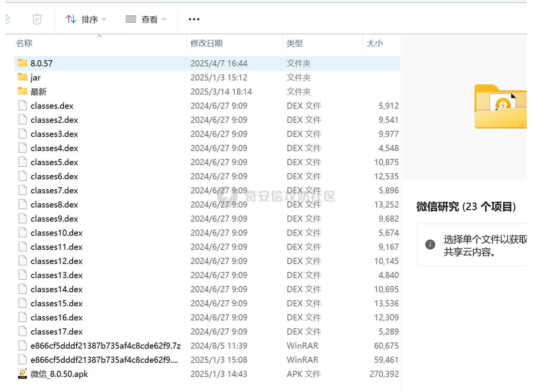The height and width of the screenshot is (392, 554).
Task: Click date 2025/1/3 15:12
Action: coord(219,78)
